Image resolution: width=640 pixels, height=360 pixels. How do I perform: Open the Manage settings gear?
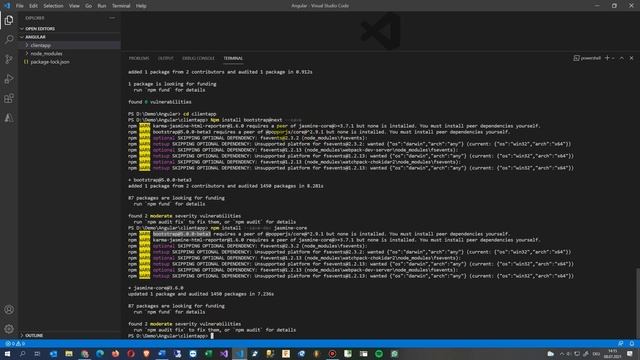click(x=9, y=329)
